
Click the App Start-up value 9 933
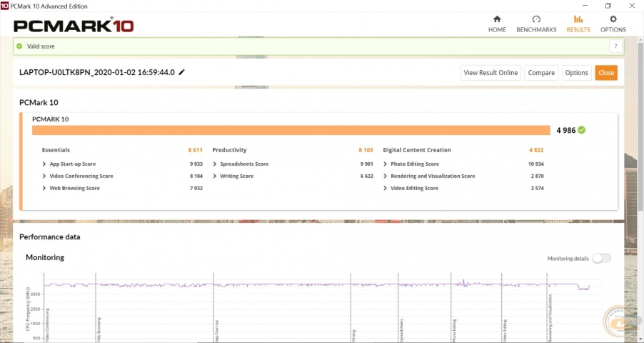[x=196, y=164]
